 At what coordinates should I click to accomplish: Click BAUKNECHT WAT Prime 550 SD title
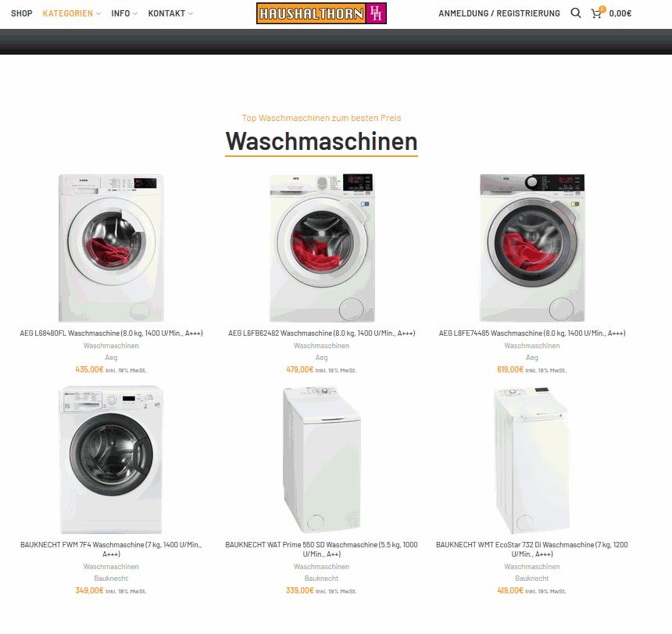321,549
